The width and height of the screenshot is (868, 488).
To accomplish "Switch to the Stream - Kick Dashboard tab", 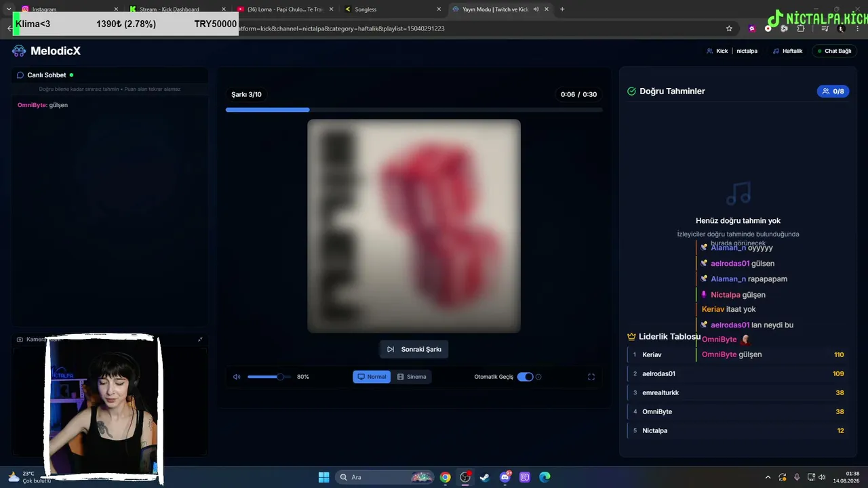I will [x=176, y=9].
